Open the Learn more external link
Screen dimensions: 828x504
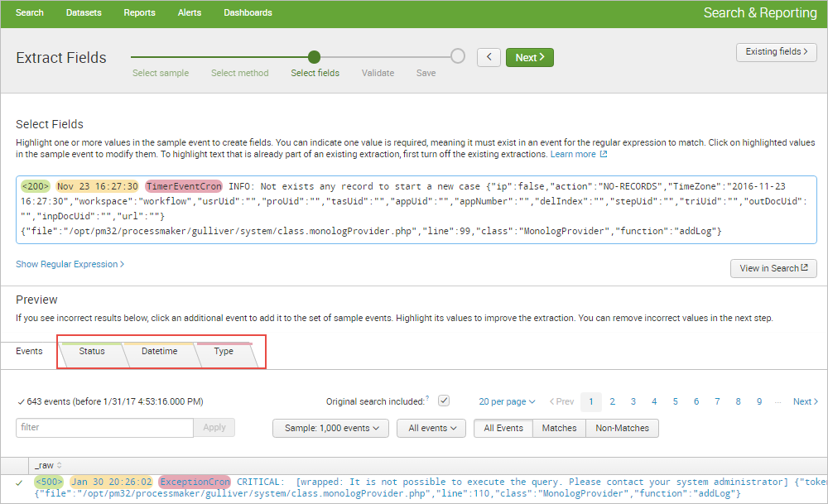point(579,155)
